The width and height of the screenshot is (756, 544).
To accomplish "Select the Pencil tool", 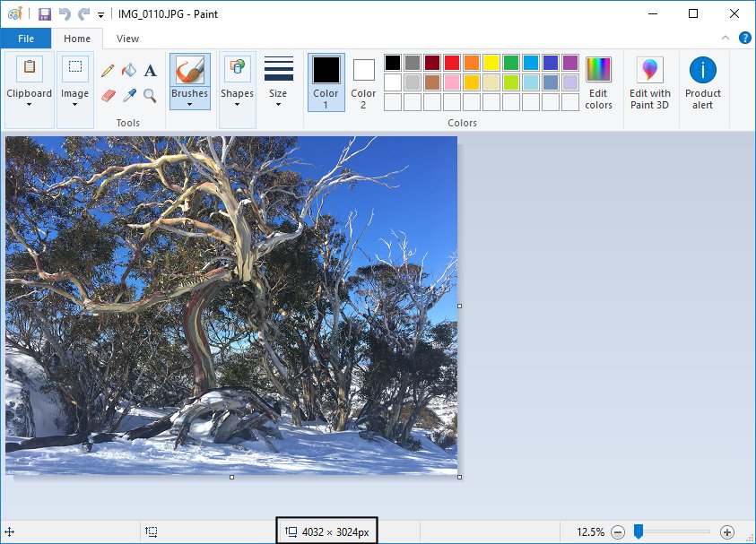I will pyautogui.click(x=109, y=70).
